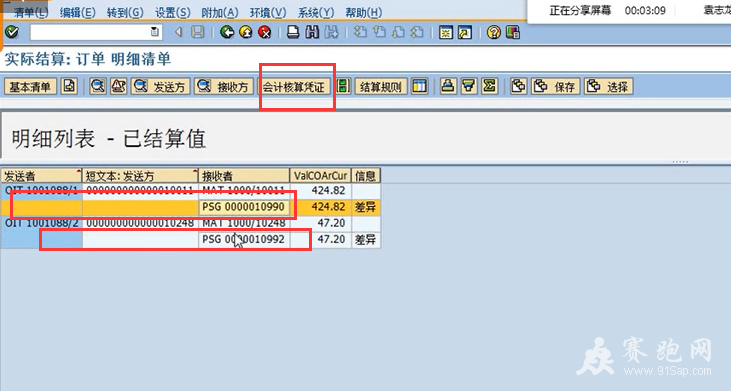Click the First Page icon
This screenshot has width=731, height=391.
[360, 32]
